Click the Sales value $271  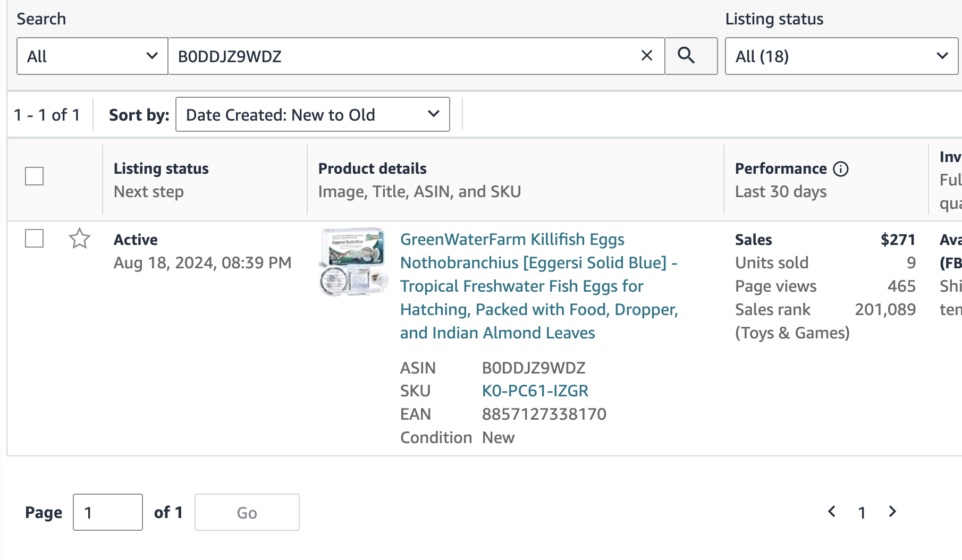click(x=898, y=240)
